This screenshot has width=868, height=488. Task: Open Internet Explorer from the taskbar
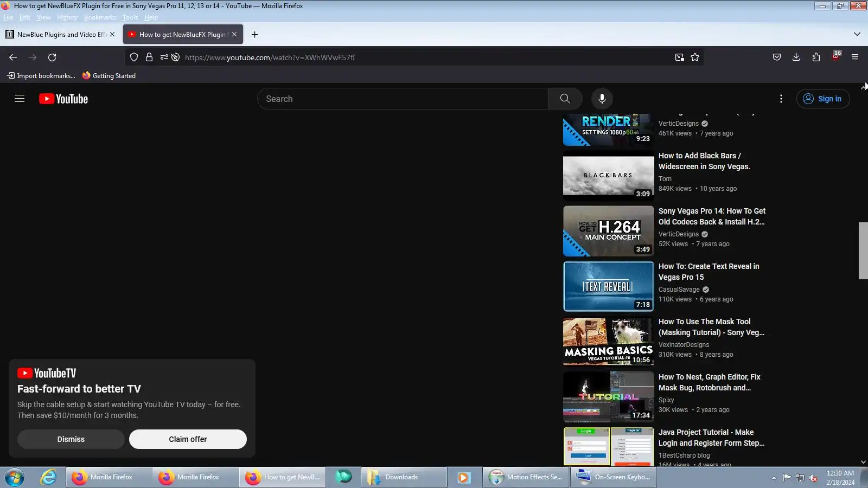tap(49, 477)
